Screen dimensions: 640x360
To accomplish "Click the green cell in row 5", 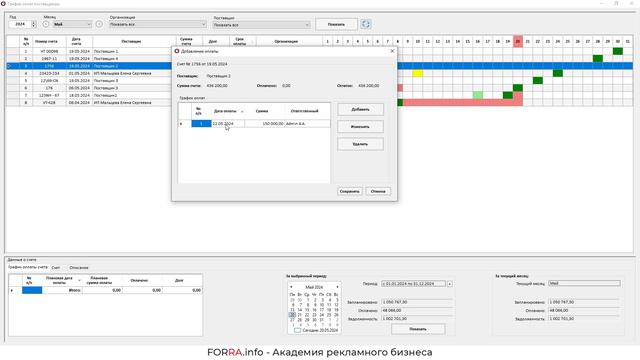I will (x=538, y=81).
